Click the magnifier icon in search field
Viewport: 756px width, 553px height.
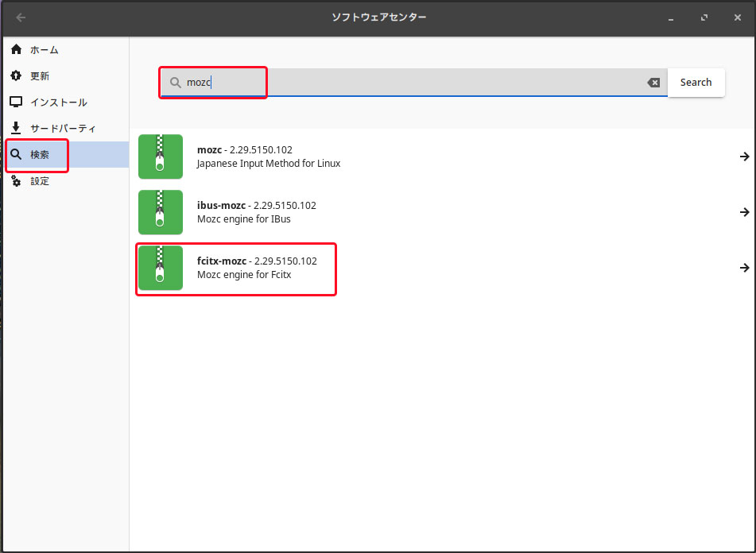(175, 83)
